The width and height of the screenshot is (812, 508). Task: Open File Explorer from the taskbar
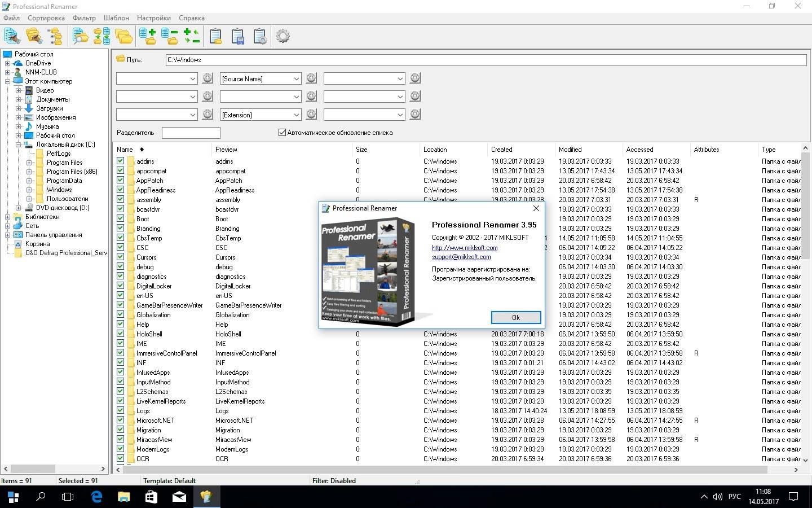click(123, 497)
